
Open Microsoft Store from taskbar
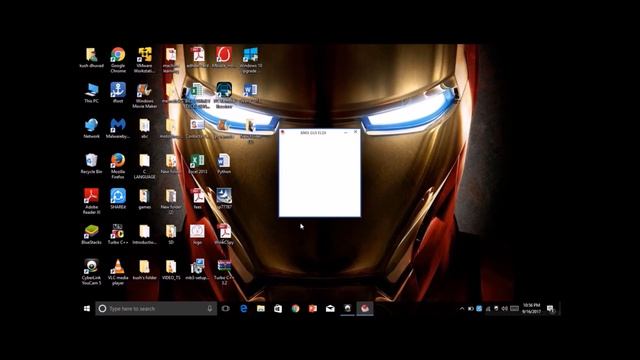(x=278, y=309)
